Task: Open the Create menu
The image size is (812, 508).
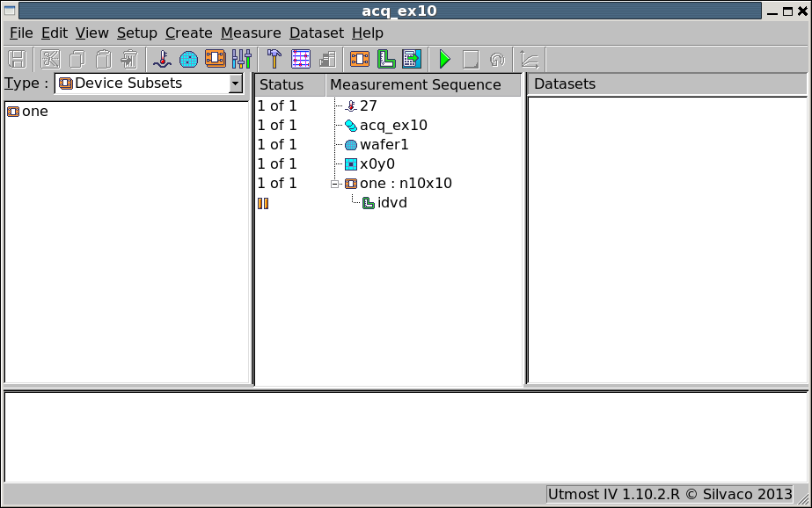Action: [x=188, y=33]
